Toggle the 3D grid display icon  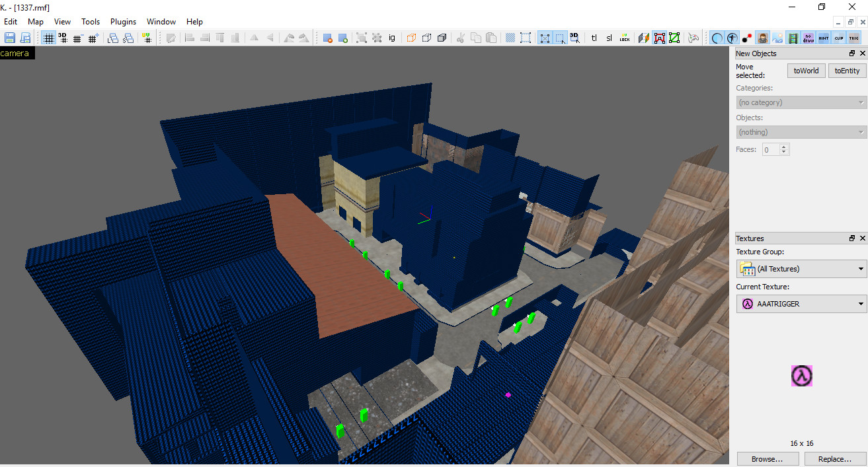pyautogui.click(x=63, y=38)
